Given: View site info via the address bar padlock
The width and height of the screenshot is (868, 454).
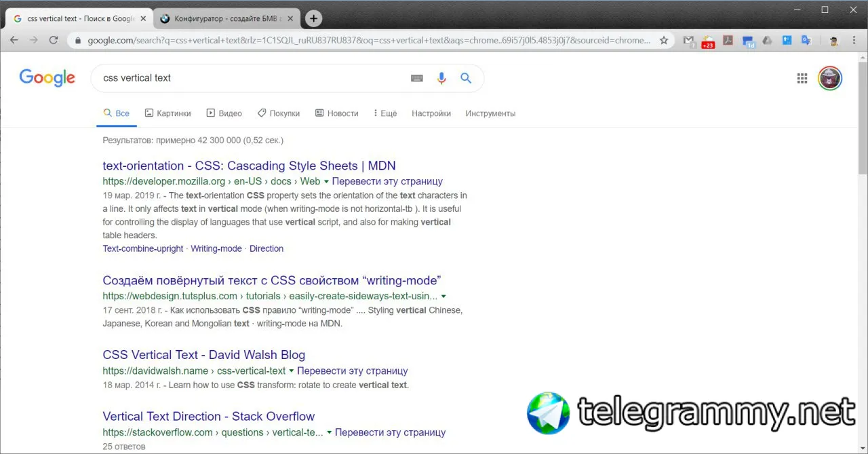Looking at the screenshot, I should (77, 40).
